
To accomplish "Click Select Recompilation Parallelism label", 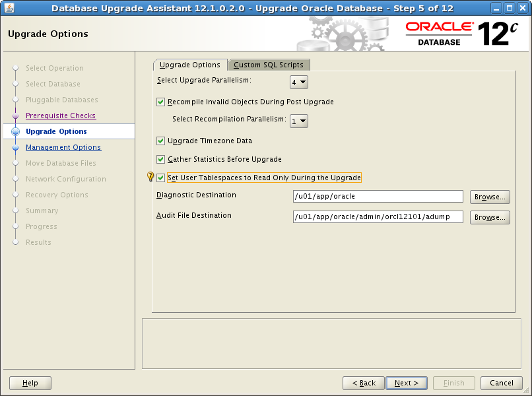I will [229, 119].
